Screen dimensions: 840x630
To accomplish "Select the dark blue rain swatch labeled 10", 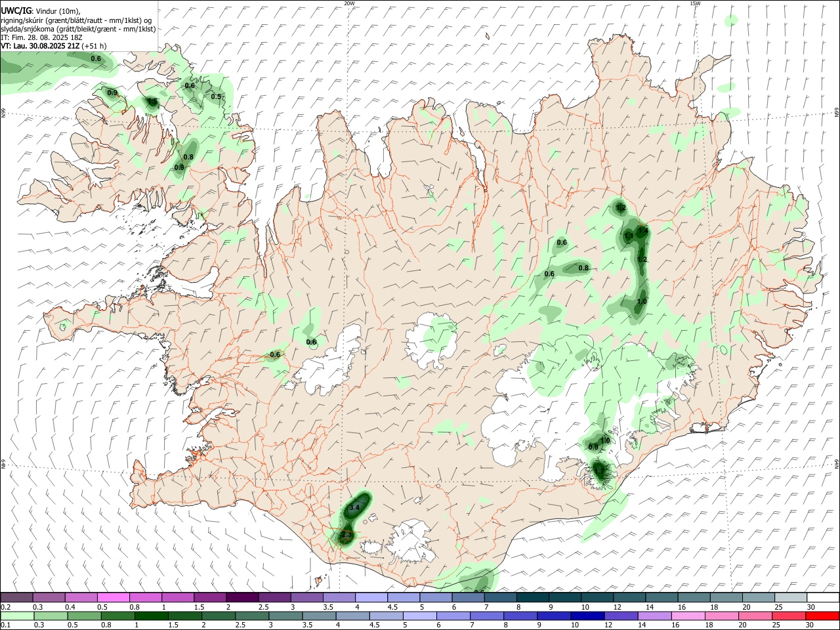I will click(587, 616).
